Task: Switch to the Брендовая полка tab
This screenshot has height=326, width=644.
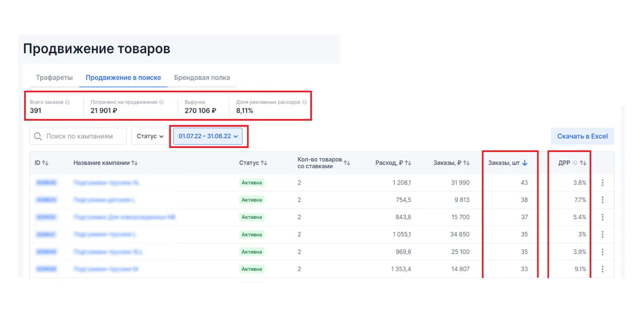Action: 202,77
